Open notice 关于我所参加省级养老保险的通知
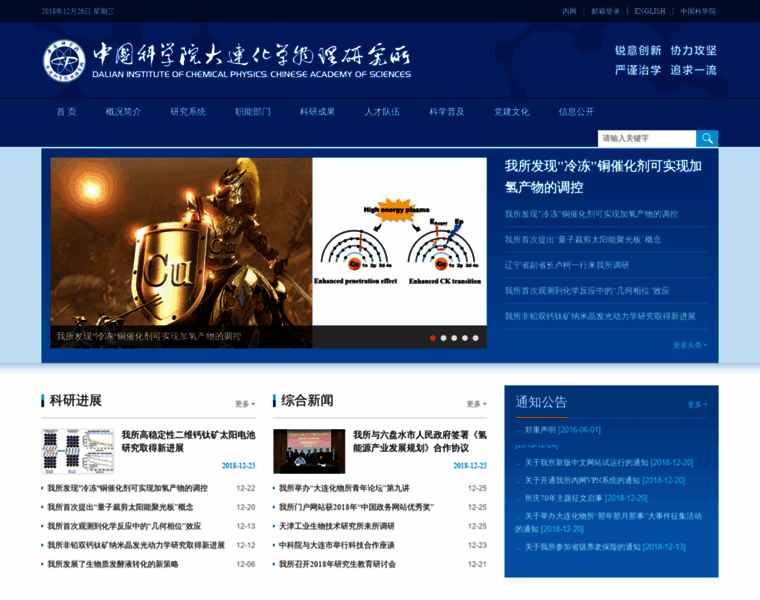 [605, 547]
